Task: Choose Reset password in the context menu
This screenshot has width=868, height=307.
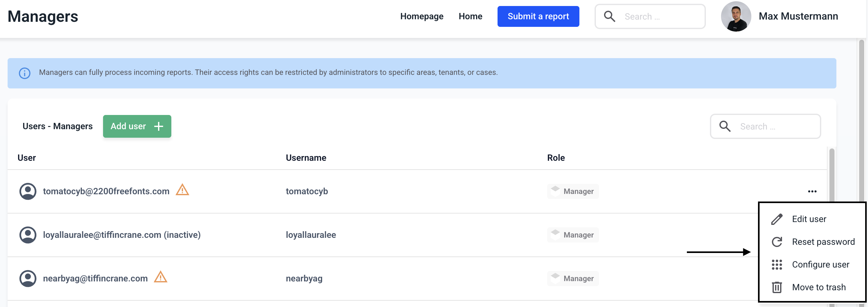Action: click(x=823, y=242)
